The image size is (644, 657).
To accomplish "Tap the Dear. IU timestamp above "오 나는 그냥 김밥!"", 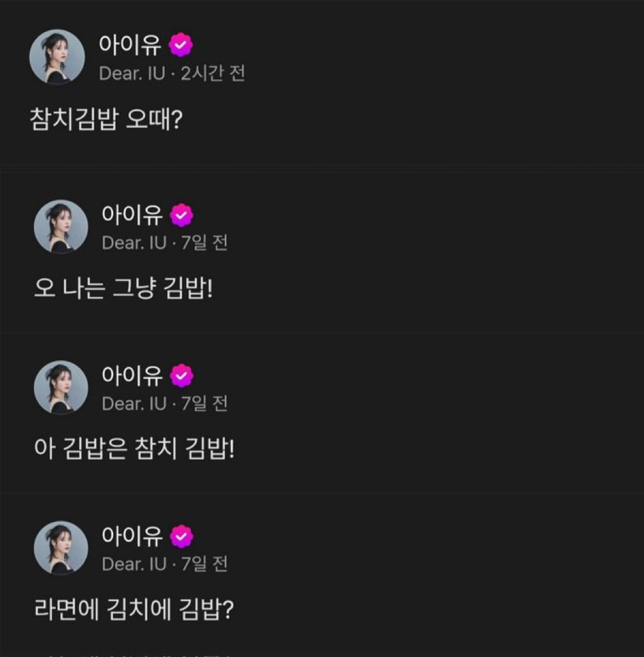I will click(164, 243).
